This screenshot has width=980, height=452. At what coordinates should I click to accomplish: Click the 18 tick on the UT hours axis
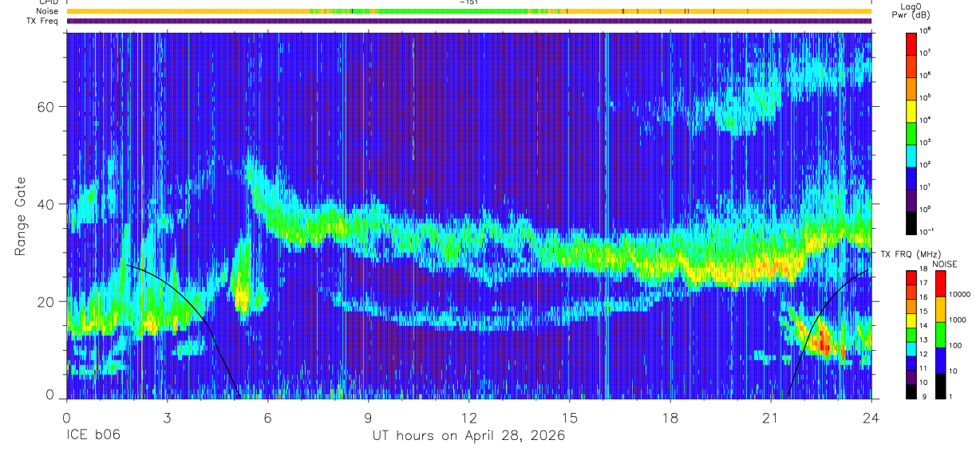point(670,417)
